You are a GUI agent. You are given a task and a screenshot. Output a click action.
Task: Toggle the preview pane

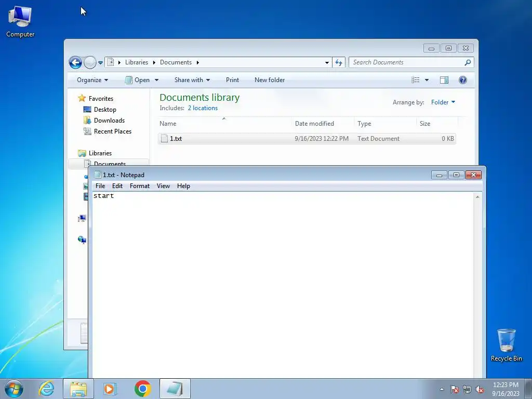444,80
